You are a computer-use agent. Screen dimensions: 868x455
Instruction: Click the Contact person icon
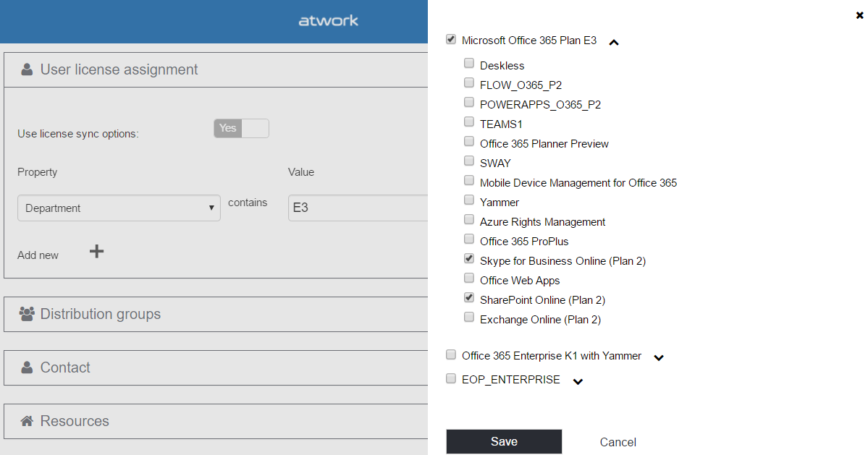27,367
